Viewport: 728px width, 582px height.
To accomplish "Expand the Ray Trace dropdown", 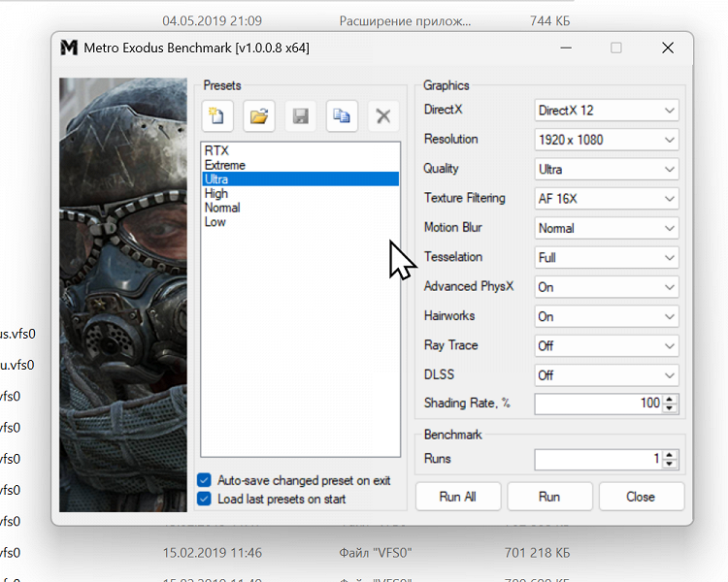I will [607, 345].
